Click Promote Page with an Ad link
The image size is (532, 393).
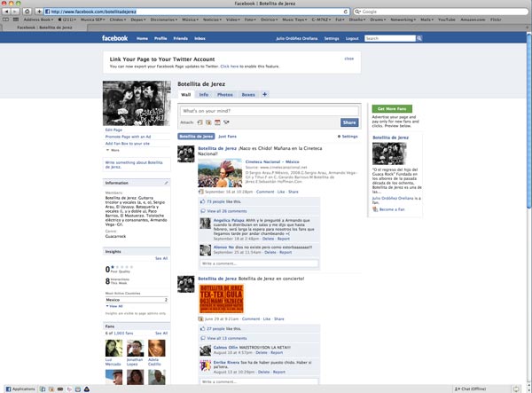click(128, 137)
